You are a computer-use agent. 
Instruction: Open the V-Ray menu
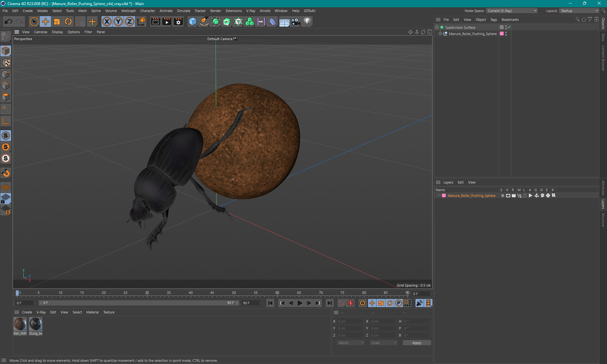(x=251, y=11)
